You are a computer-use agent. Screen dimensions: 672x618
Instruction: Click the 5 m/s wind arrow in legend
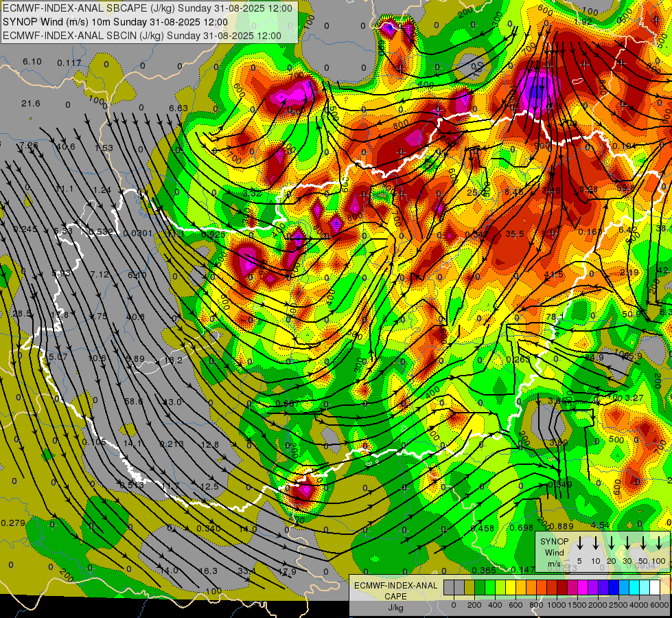(579, 542)
